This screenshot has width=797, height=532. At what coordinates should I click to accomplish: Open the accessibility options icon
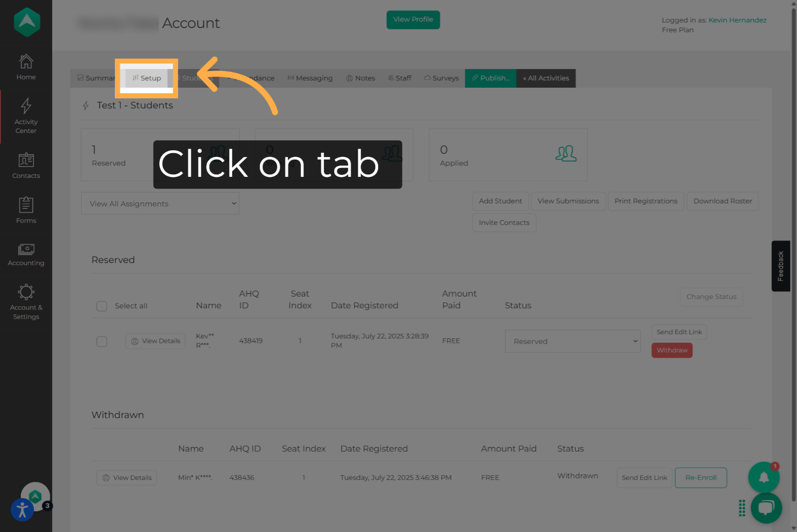pyautogui.click(x=22, y=510)
